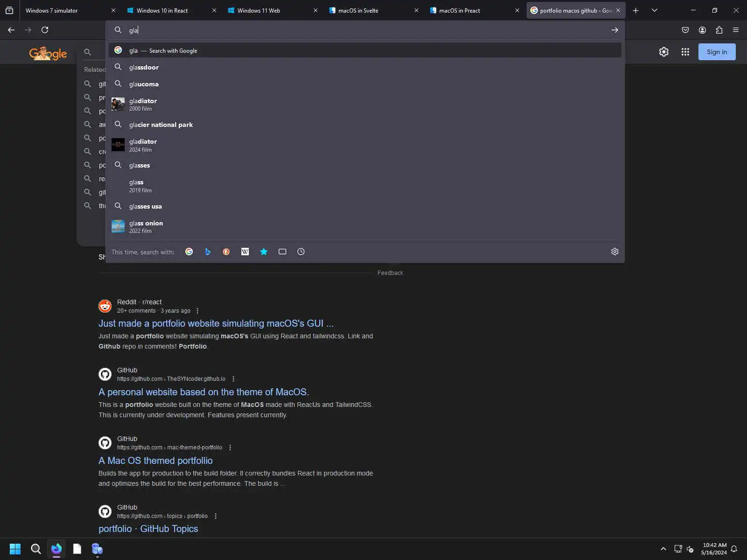747x560 pixels.
Task: Open options for TheSYNcoder GitHub result
Action: click(233, 379)
